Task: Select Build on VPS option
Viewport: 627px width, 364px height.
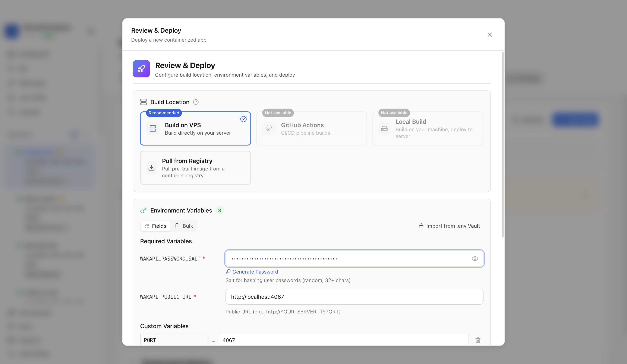Action: point(196,128)
